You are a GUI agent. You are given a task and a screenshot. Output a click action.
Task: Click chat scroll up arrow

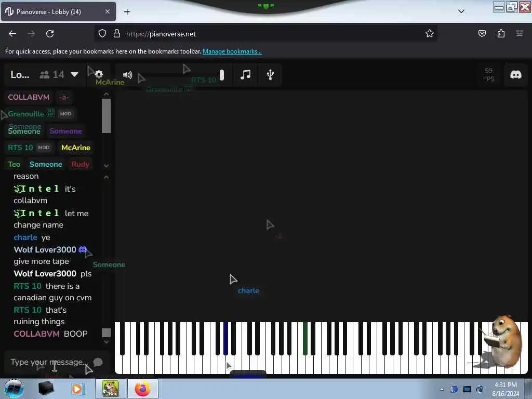(x=106, y=177)
